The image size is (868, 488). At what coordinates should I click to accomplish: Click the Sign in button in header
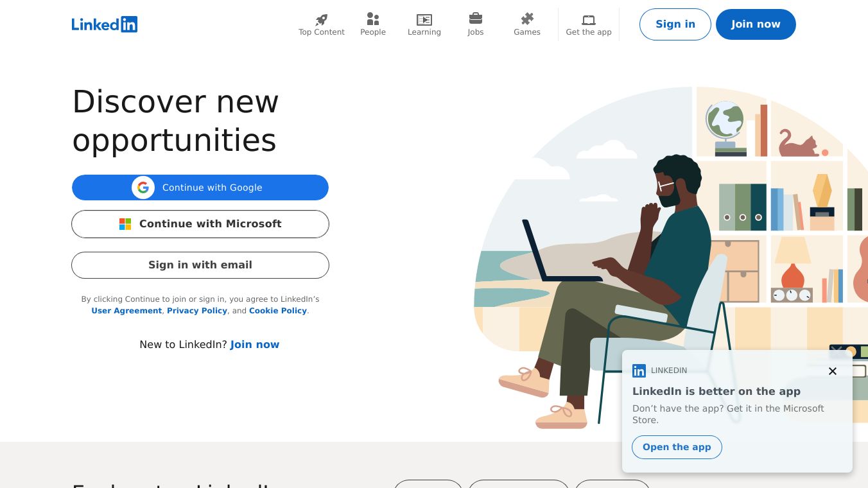tap(675, 24)
